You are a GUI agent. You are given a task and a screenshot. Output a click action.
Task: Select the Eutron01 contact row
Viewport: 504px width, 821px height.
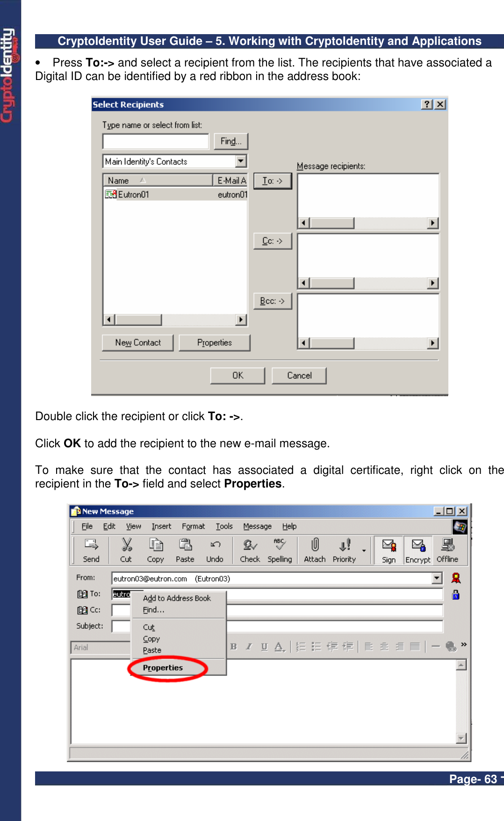pos(175,194)
